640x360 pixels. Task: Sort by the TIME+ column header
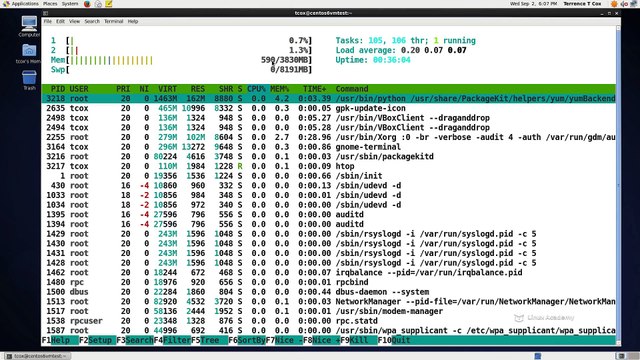click(315, 89)
